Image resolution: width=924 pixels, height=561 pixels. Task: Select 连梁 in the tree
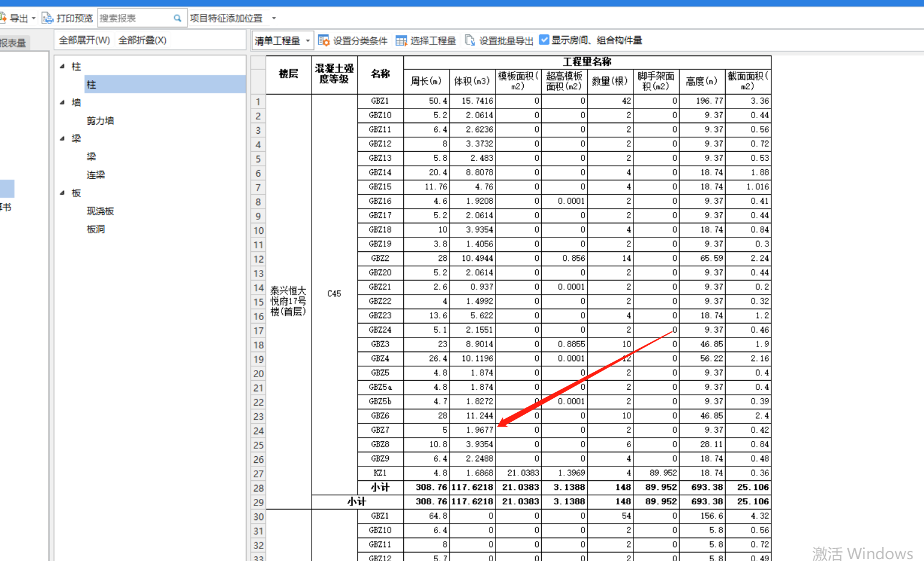pyautogui.click(x=95, y=175)
